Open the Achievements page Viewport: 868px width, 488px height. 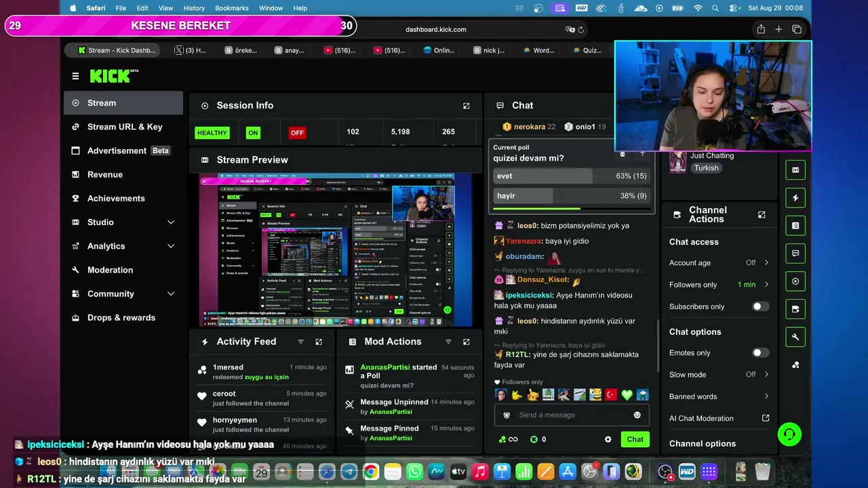pos(123,198)
